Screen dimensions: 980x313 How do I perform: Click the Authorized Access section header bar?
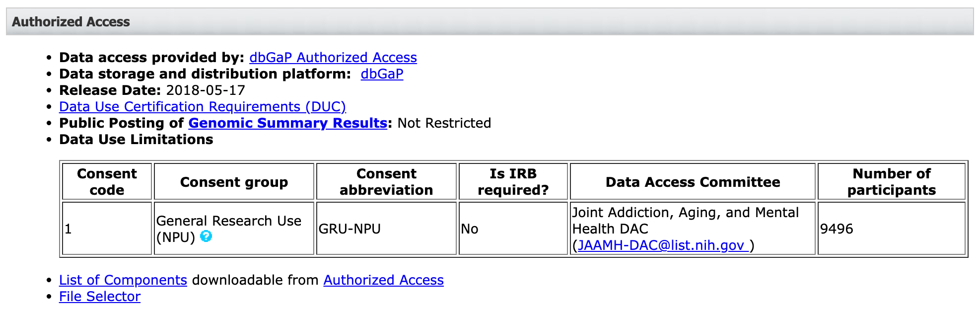pos(490,22)
